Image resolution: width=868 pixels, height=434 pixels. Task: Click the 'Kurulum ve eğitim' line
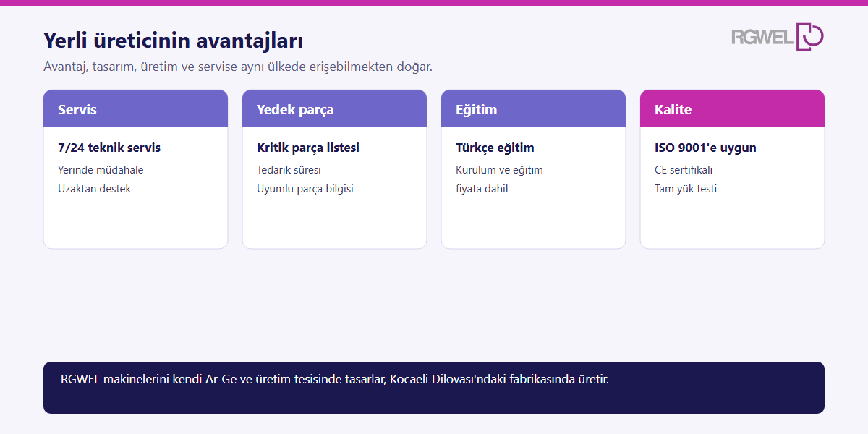(x=499, y=170)
